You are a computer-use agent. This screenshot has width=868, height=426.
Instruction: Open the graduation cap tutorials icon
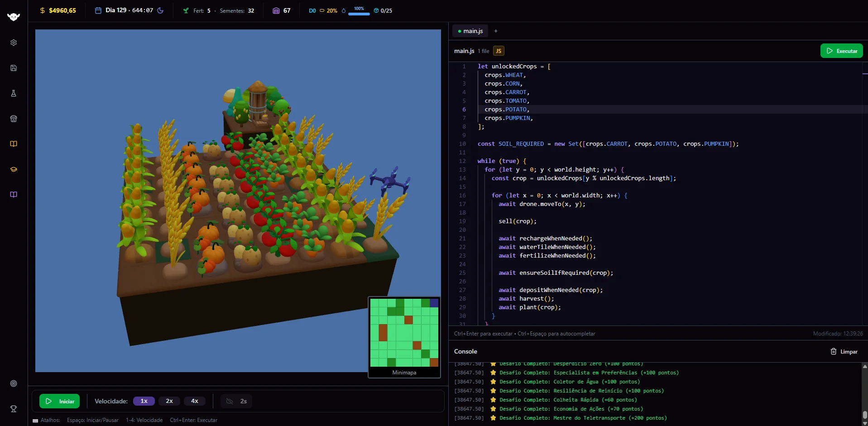14,169
